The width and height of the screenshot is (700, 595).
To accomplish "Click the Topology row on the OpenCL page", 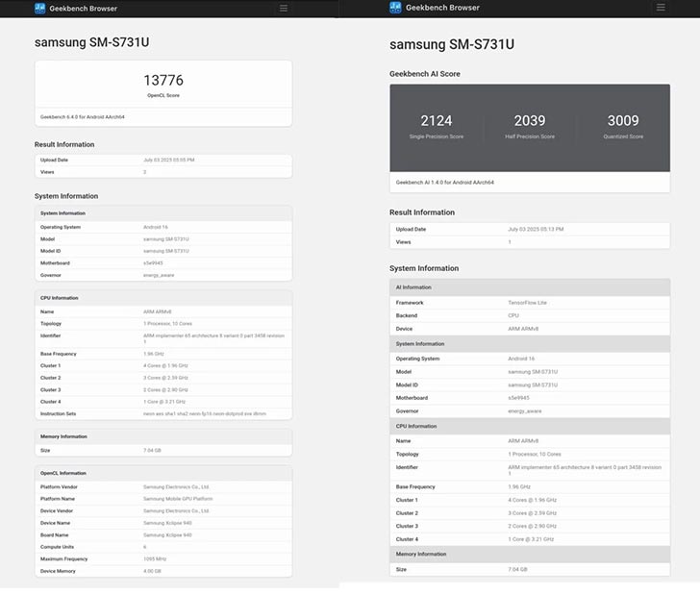I will coord(163,324).
